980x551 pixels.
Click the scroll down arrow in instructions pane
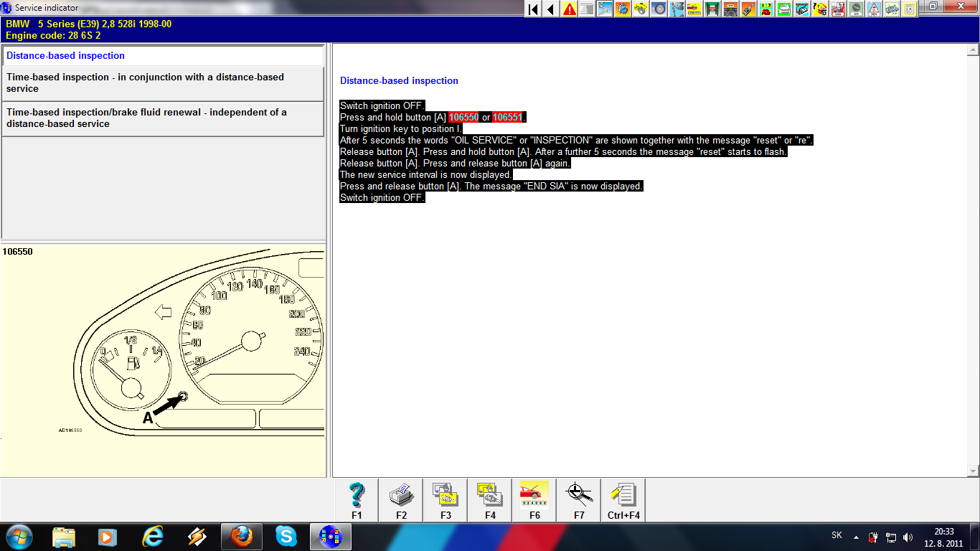[973, 471]
